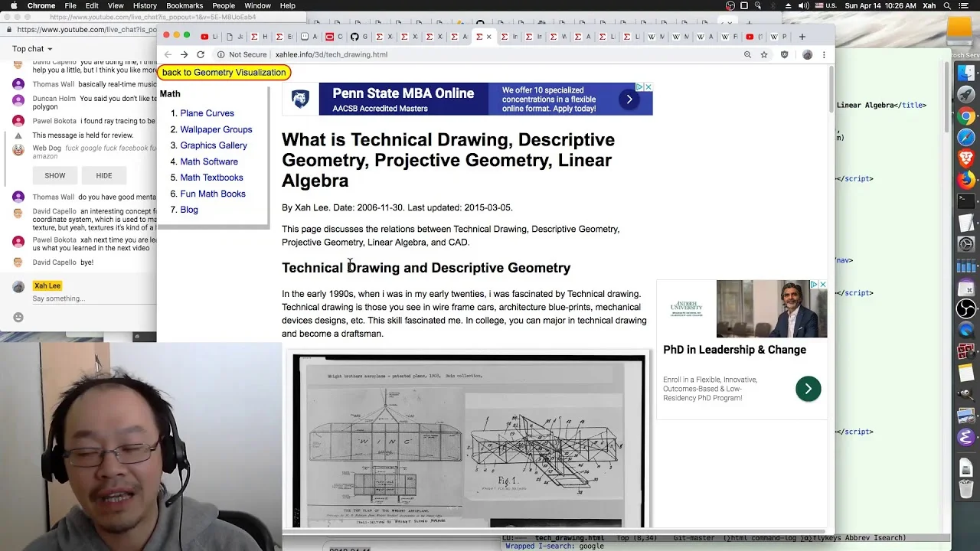Click the Say something chat input
Image resolution: width=980 pixels, height=551 pixels.
point(92,298)
